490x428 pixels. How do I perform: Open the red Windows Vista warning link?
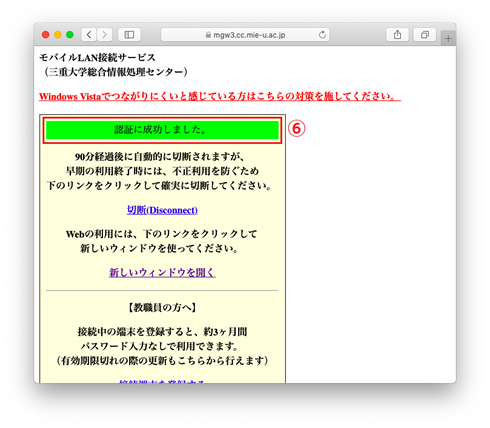[220, 96]
